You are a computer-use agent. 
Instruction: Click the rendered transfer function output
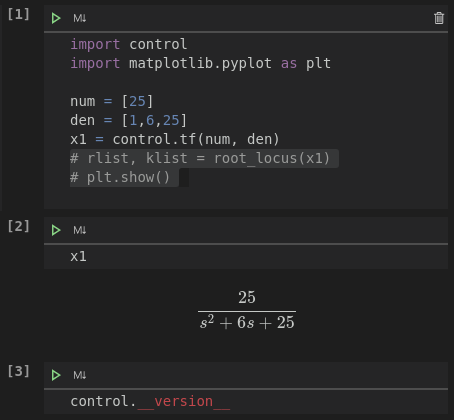pyautogui.click(x=247, y=310)
